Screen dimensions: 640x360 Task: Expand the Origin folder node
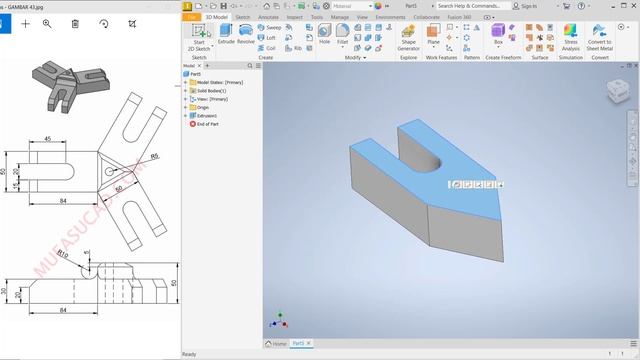(186, 107)
